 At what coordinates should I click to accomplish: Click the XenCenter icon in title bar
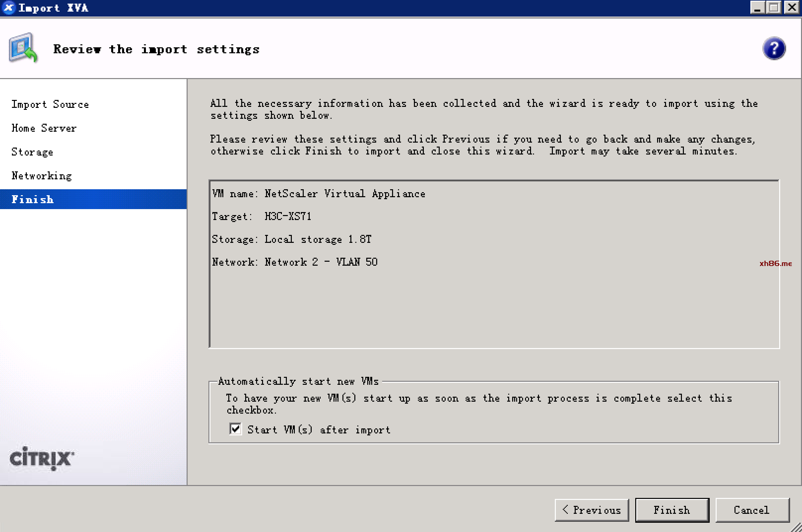coord(8,8)
